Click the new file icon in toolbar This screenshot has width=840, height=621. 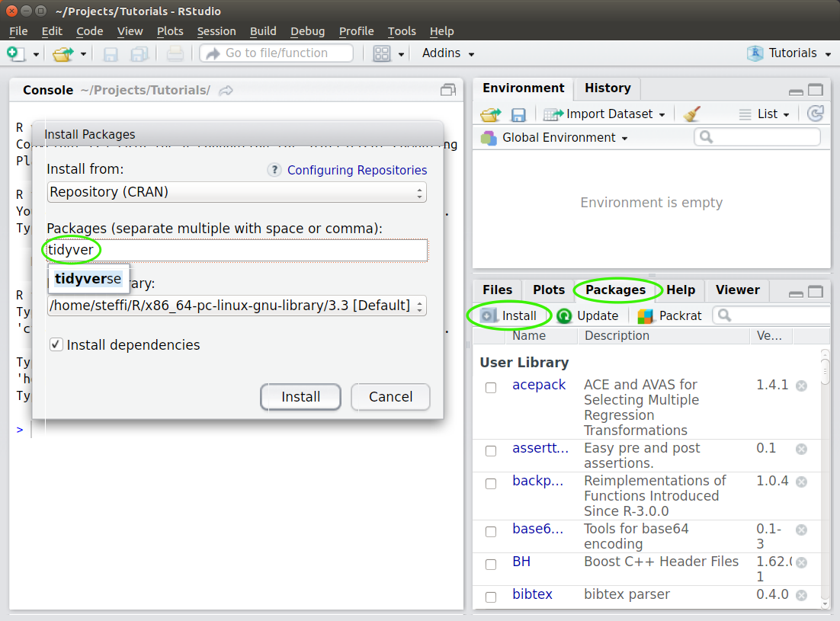click(x=15, y=53)
